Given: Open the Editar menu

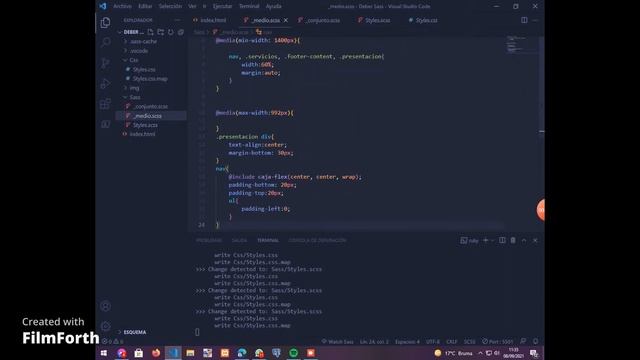Looking at the screenshot, I should [x=145, y=6].
